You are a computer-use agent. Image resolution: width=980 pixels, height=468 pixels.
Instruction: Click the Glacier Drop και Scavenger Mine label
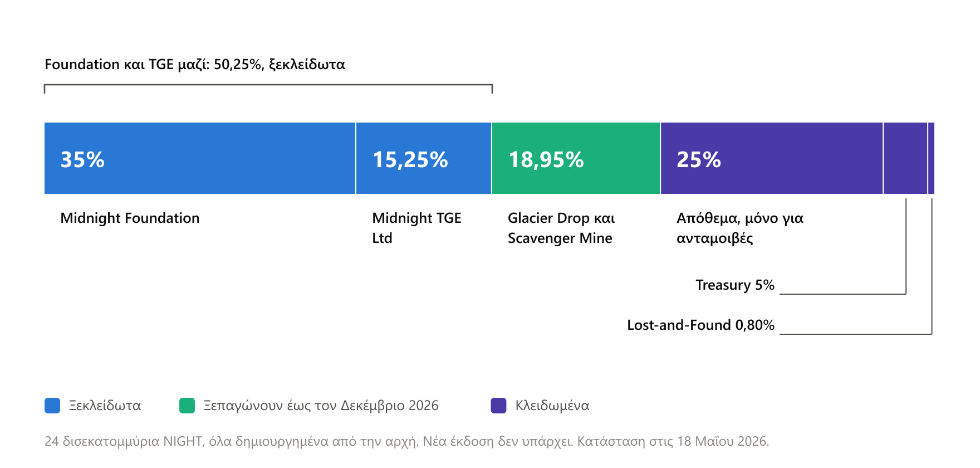[x=561, y=228]
